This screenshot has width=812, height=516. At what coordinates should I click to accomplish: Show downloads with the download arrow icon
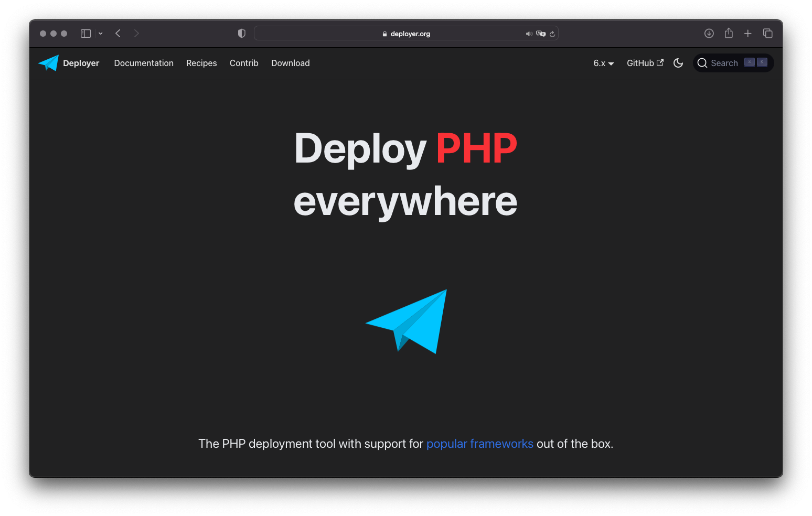click(x=709, y=34)
